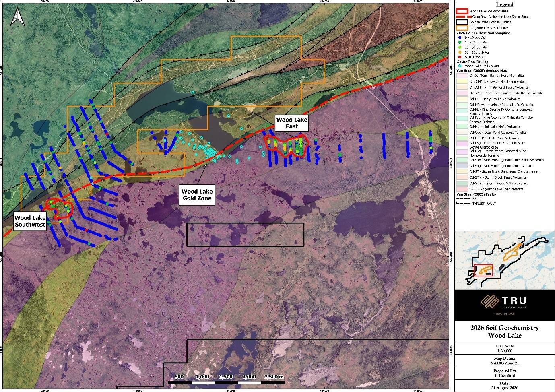Select the Wood Lake East map label

[292, 123]
